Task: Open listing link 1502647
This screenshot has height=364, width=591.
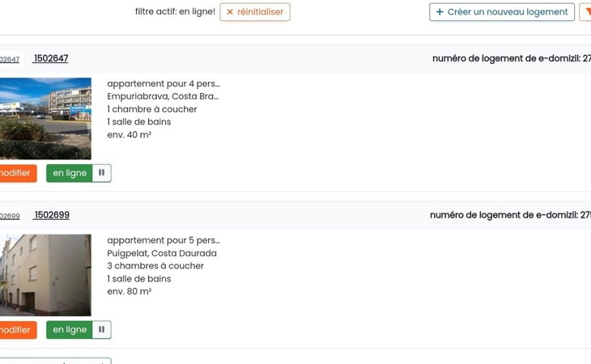Action: (x=51, y=58)
